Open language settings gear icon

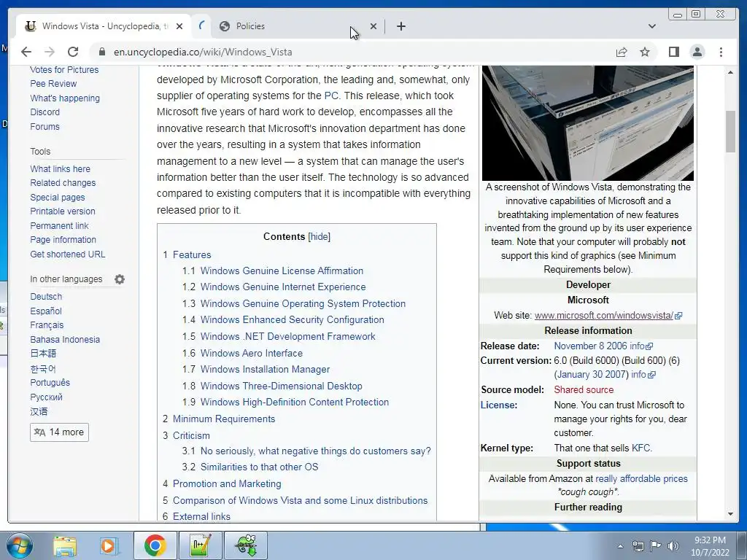tap(120, 279)
